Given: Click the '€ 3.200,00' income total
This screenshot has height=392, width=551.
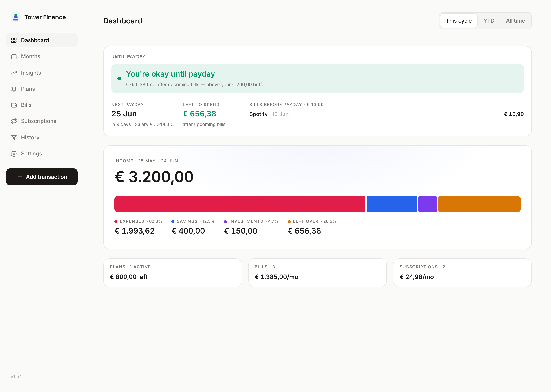Looking at the screenshot, I should tap(154, 177).
